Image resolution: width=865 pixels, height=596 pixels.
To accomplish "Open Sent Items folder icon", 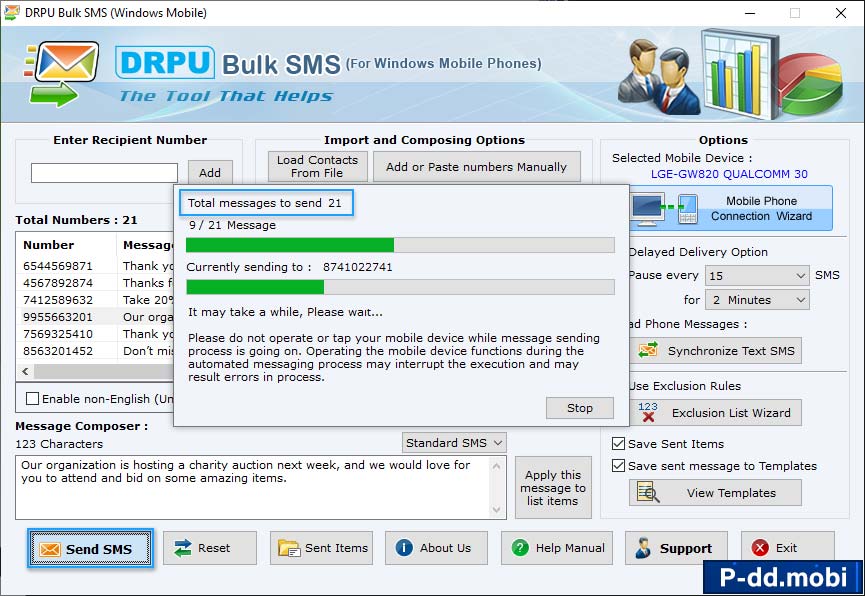I will [289, 548].
